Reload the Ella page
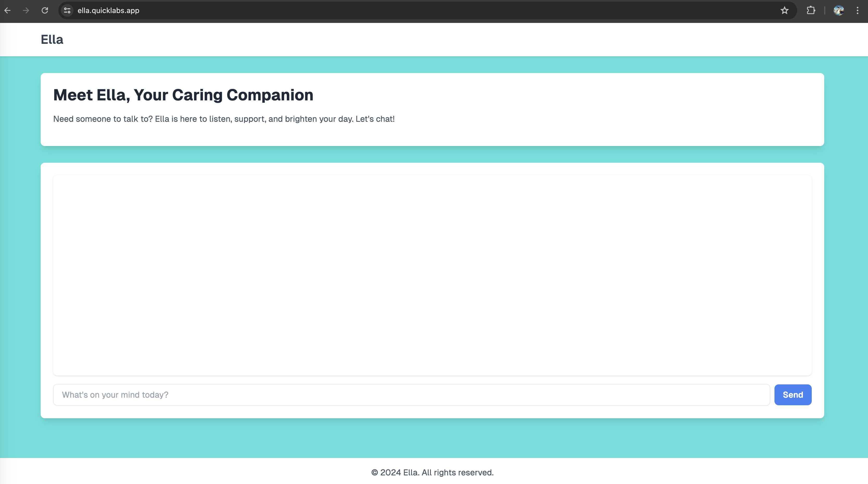868x484 pixels. tap(45, 10)
